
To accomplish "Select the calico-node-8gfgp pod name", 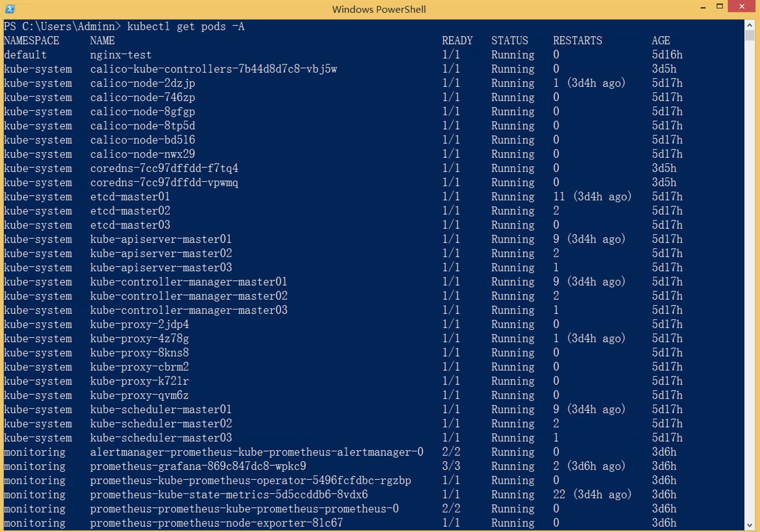I will tap(143, 111).
